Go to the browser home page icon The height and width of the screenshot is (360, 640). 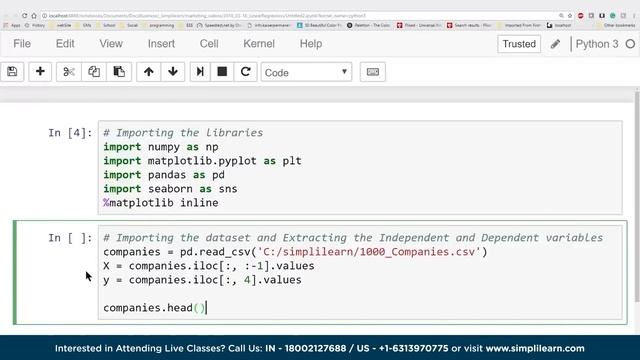(x=34, y=16)
